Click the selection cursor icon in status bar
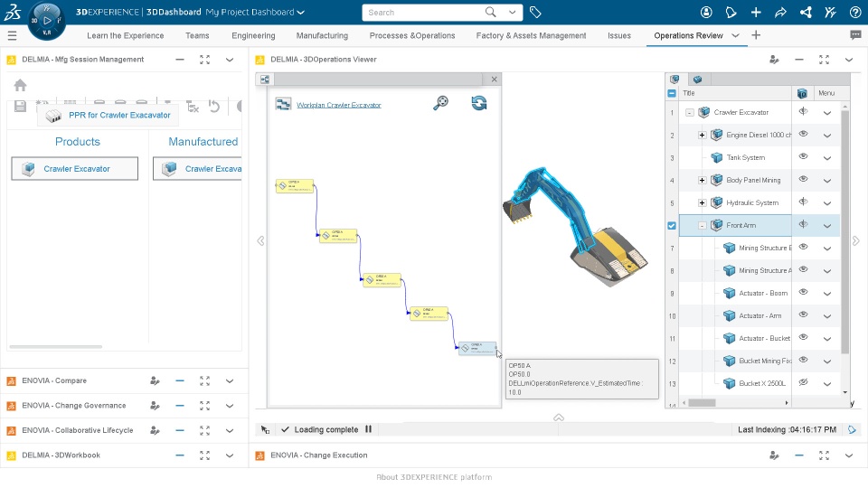The image size is (868, 488). [x=265, y=430]
